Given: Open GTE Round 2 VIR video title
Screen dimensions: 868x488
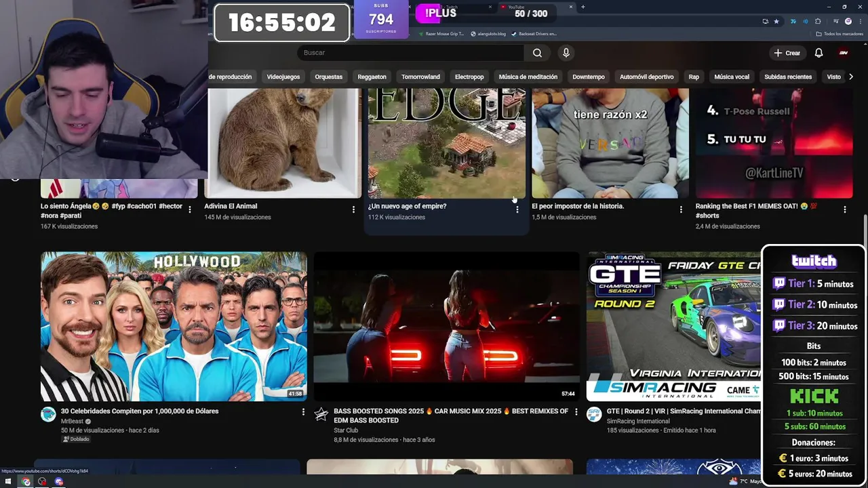Looking at the screenshot, I should coord(684,411).
